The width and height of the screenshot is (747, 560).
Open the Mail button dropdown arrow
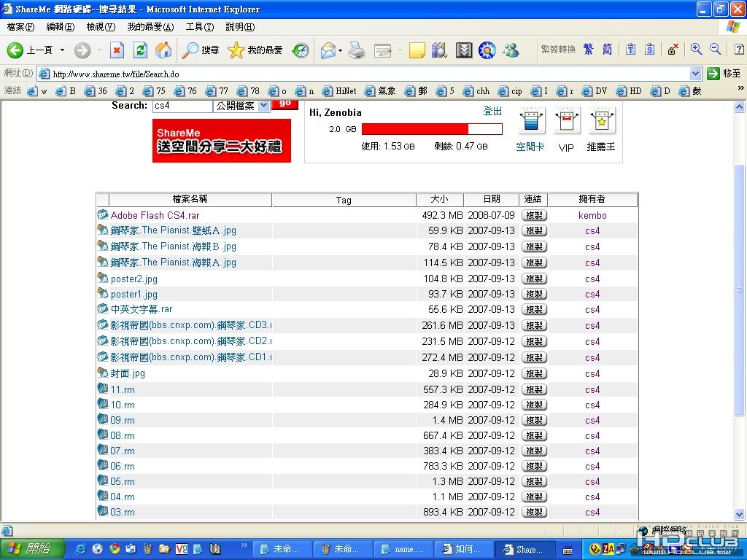(340, 50)
